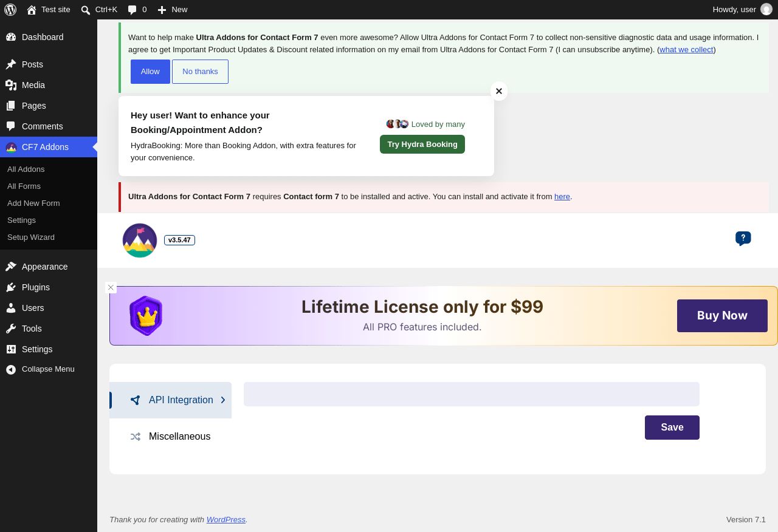Image resolution: width=778 pixels, height=532 pixels.
Task: Open the Test site home link
Action: (49, 10)
